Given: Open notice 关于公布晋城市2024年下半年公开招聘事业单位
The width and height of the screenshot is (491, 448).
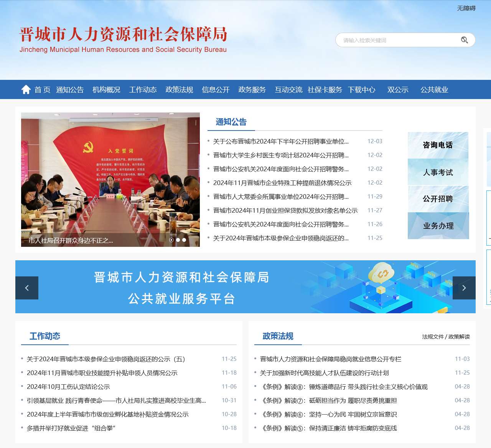Looking at the screenshot, I should click(281, 142).
